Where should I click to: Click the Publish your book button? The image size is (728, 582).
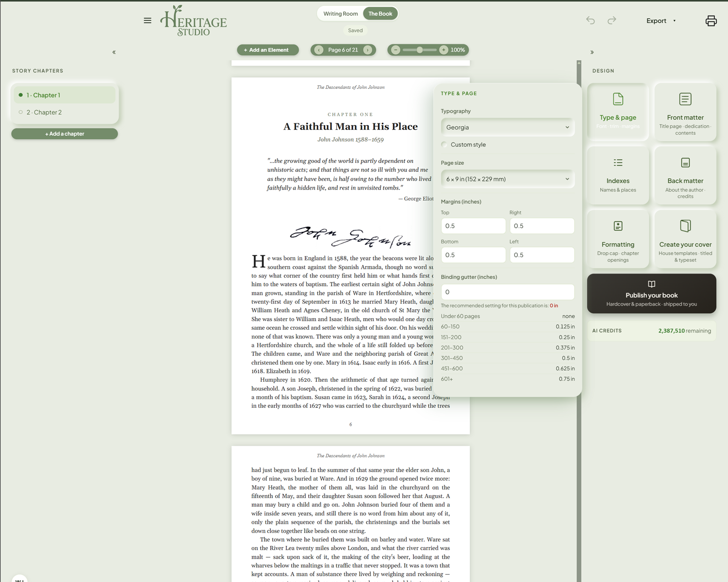[652, 293]
